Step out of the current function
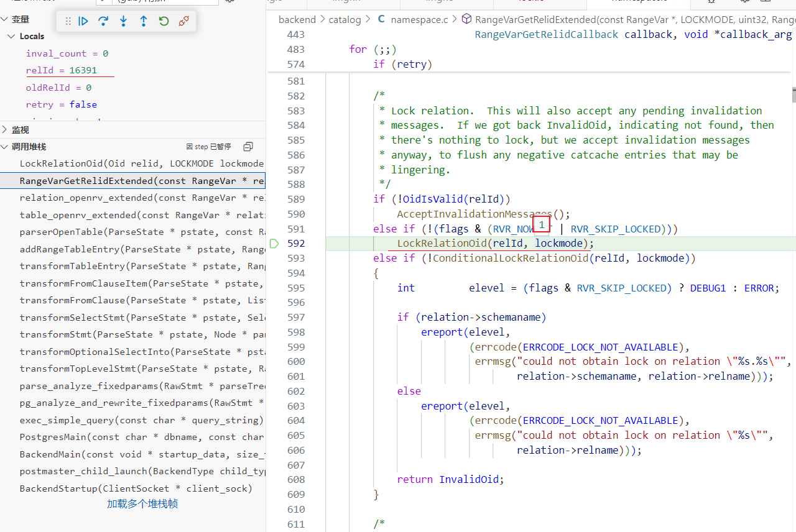 pos(143,21)
